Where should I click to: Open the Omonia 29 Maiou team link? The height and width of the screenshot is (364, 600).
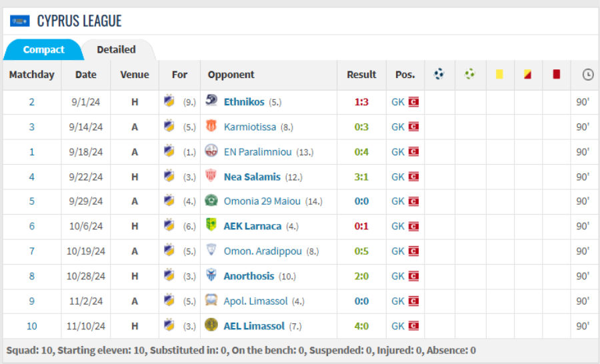[x=262, y=201]
